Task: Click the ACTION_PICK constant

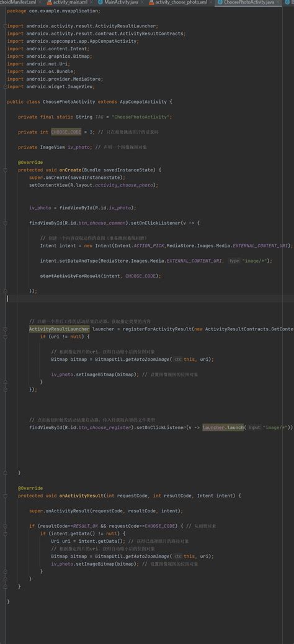Action: pos(149,245)
